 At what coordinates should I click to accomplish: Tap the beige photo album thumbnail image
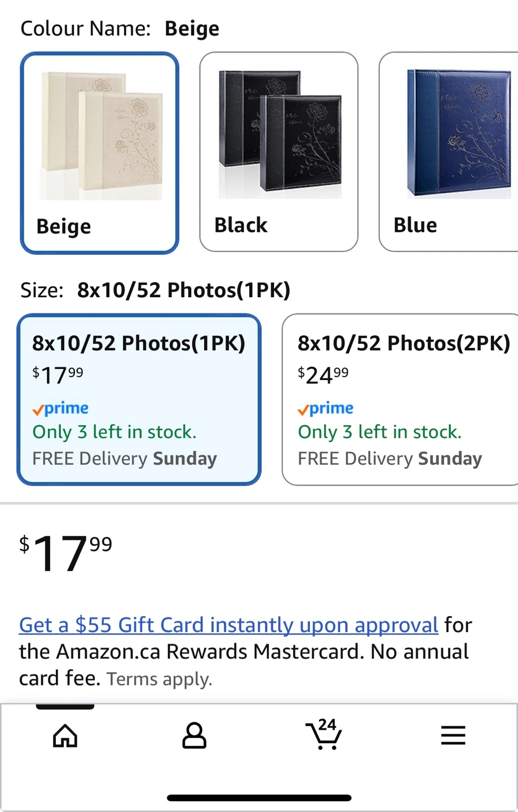101,135
